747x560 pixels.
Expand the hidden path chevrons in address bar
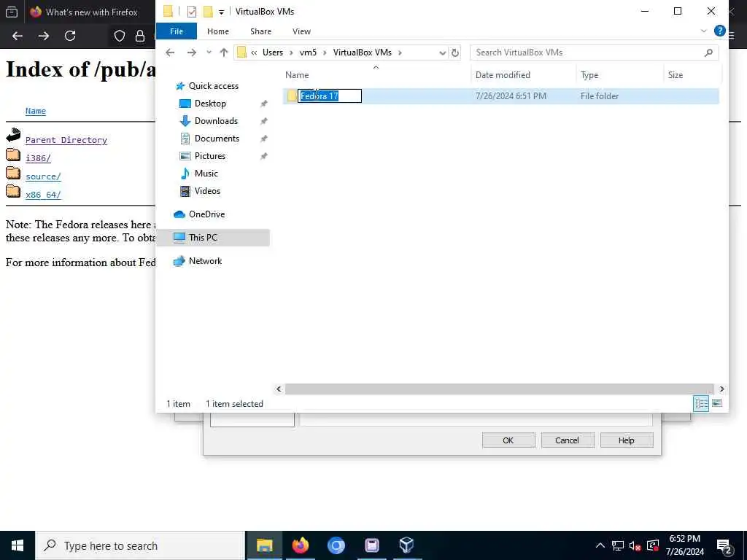(x=254, y=52)
